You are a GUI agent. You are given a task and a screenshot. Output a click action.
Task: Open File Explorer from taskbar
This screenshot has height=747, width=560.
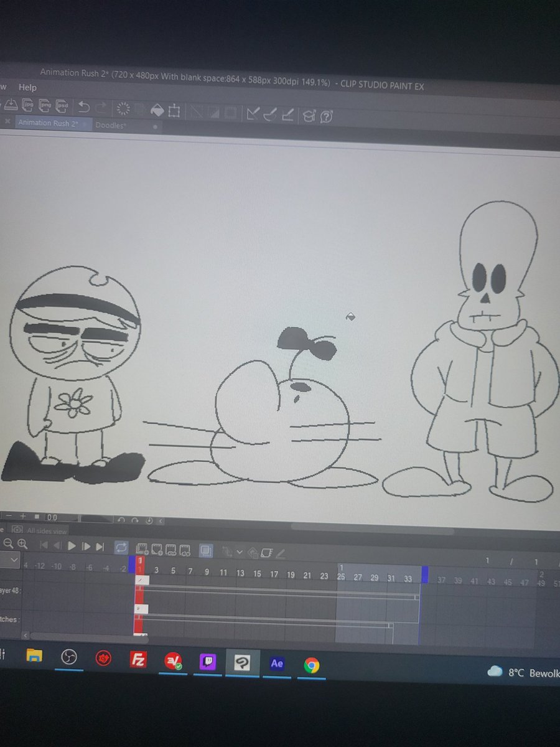(x=34, y=655)
